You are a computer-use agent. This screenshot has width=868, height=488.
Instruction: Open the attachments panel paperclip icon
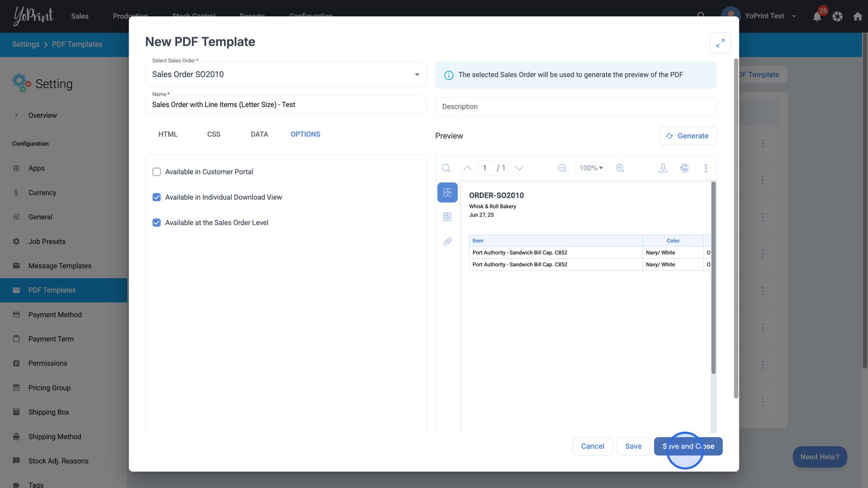coord(448,241)
